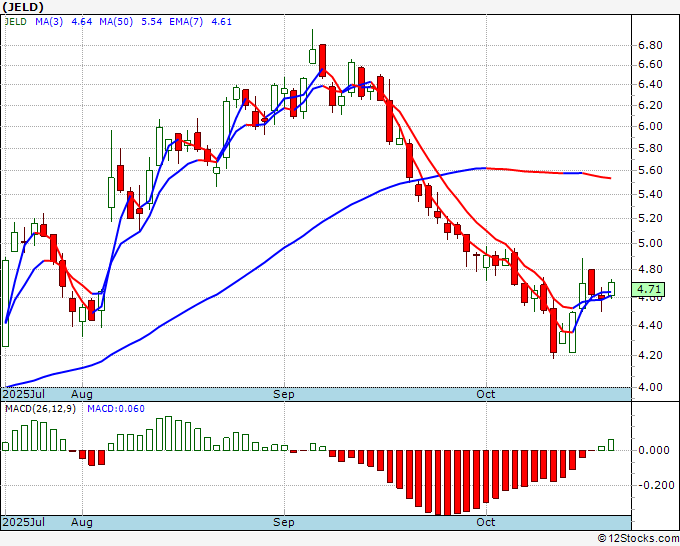Click the 5.40 price axis label

click(650, 194)
